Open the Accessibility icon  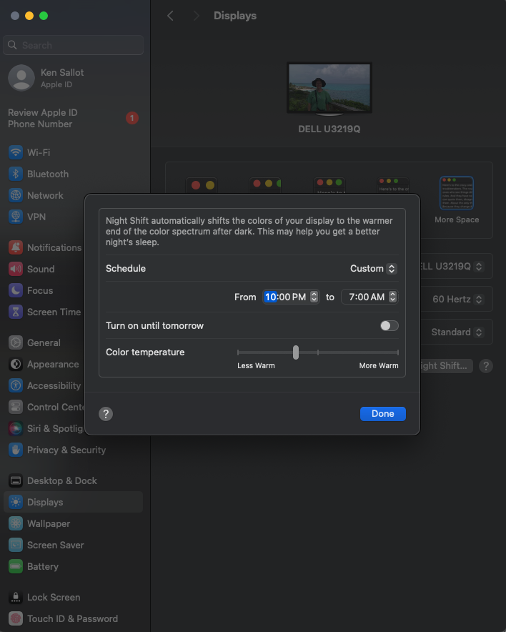pos(16,385)
